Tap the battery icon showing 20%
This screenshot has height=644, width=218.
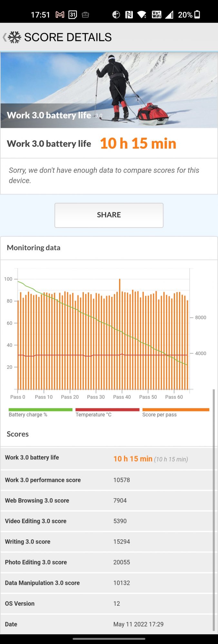tap(197, 15)
